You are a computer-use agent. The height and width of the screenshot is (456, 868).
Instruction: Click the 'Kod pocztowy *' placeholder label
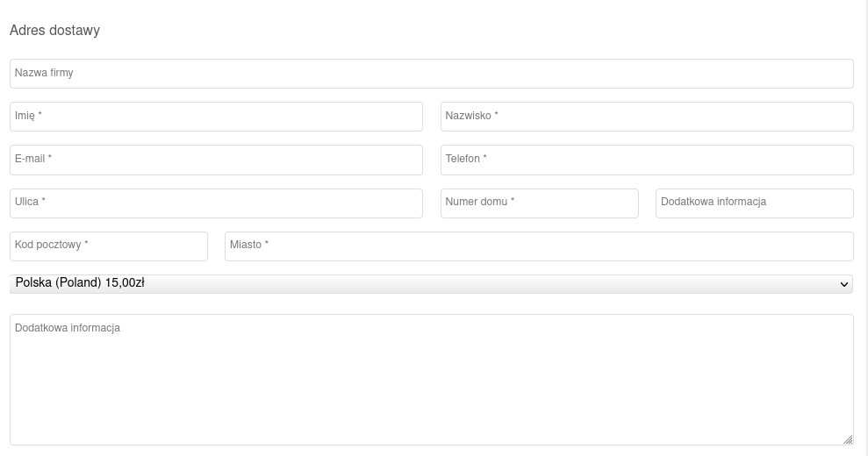(x=52, y=245)
